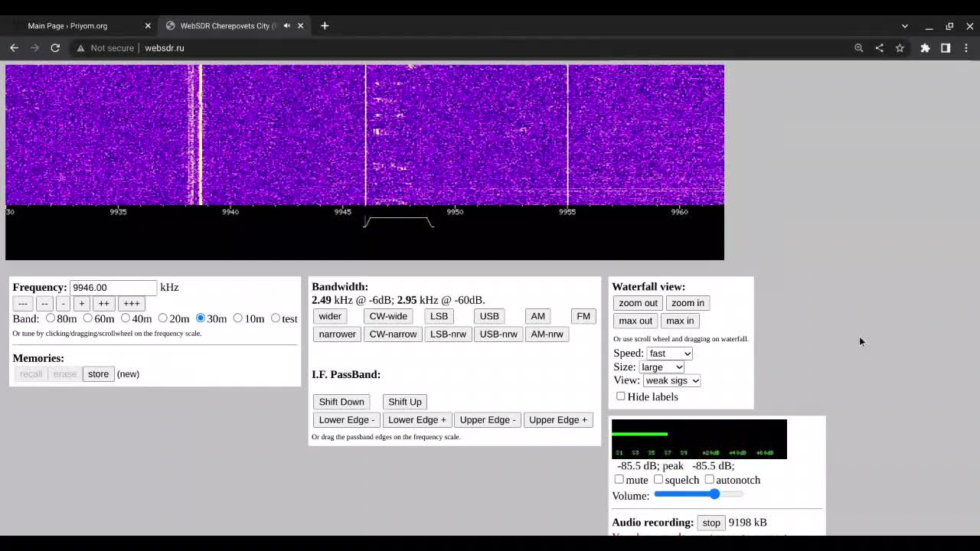This screenshot has height=551, width=980.
Task: Go back to the previous page
Action: [x=14, y=47]
